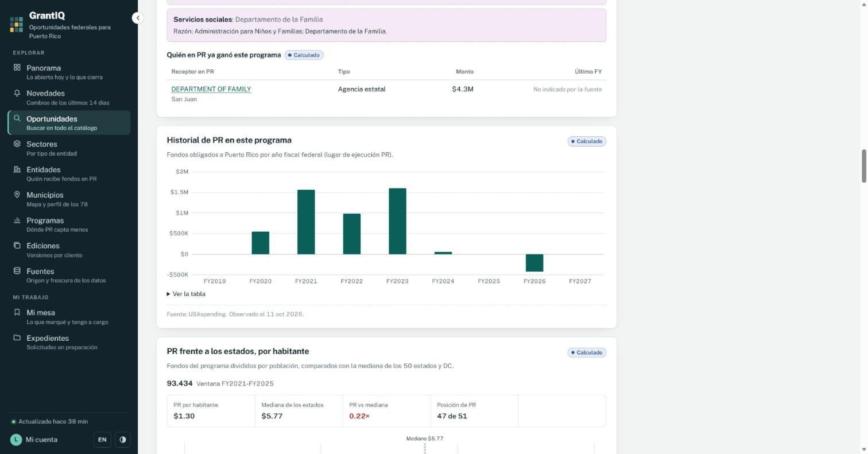This screenshot has height=454, width=868.
Task: Click the Posición de PR 47 de 51 stat
Action: tap(474, 411)
